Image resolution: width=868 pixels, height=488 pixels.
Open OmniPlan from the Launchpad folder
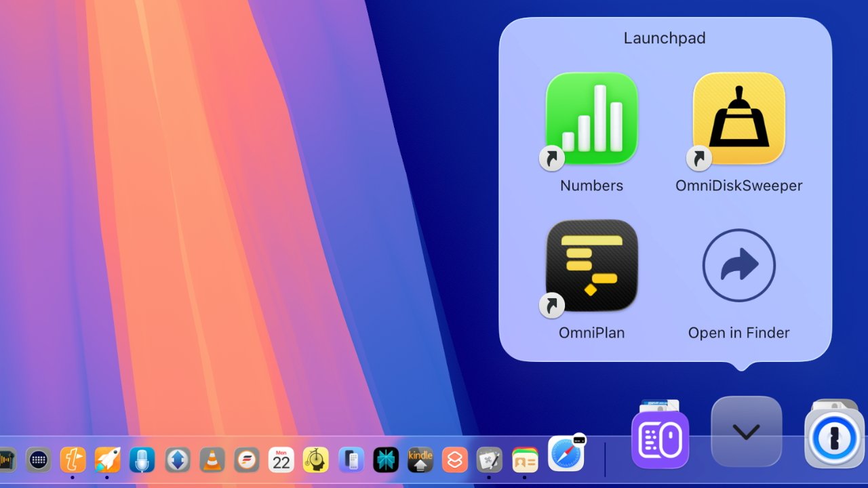[592, 264]
